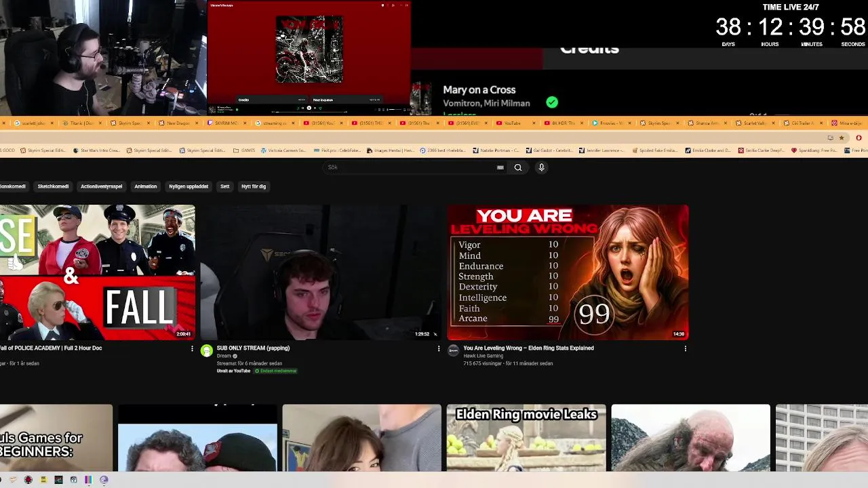Image resolution: width=868 pixels, height=488 pixels.
Task: Open Star Wars Intro Crea bookmark
Action: (x=98, y=150)
